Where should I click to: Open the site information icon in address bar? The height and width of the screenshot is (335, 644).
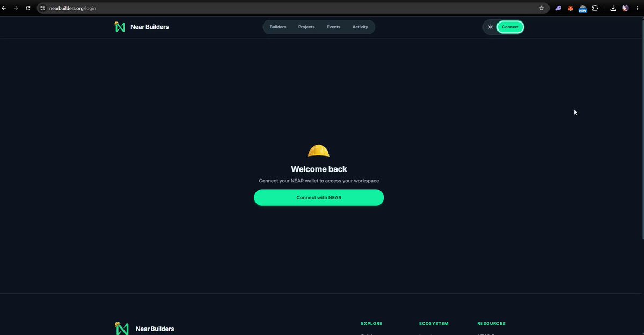[43, 8]
